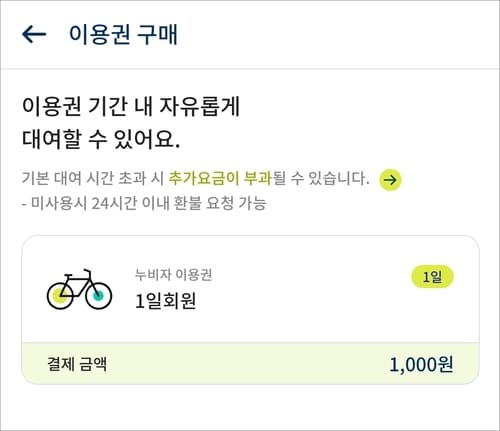Tap the 대여할 수 있어요 heading line
Image resolution: width=500 pixels, height=431 pixels.
pos(101,138)
